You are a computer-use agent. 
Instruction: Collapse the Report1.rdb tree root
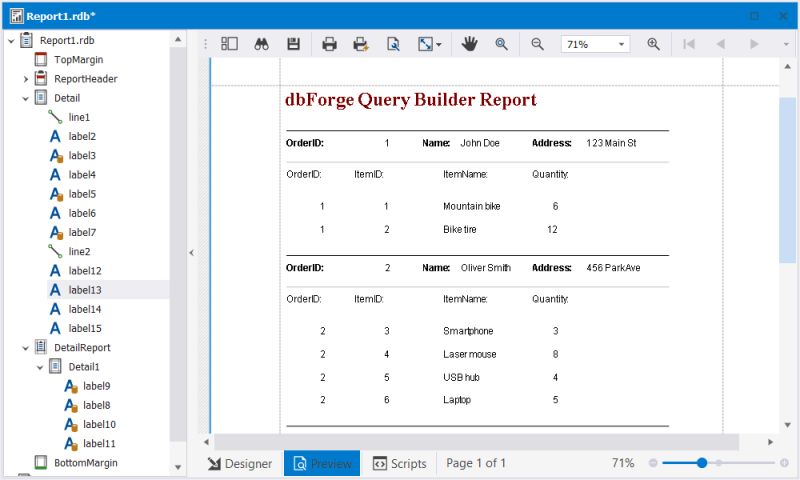pyautogui.click(x=11, y=40)
